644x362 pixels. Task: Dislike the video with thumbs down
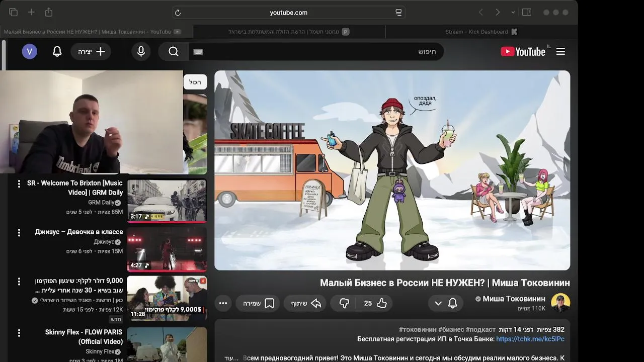coord(344,303)
